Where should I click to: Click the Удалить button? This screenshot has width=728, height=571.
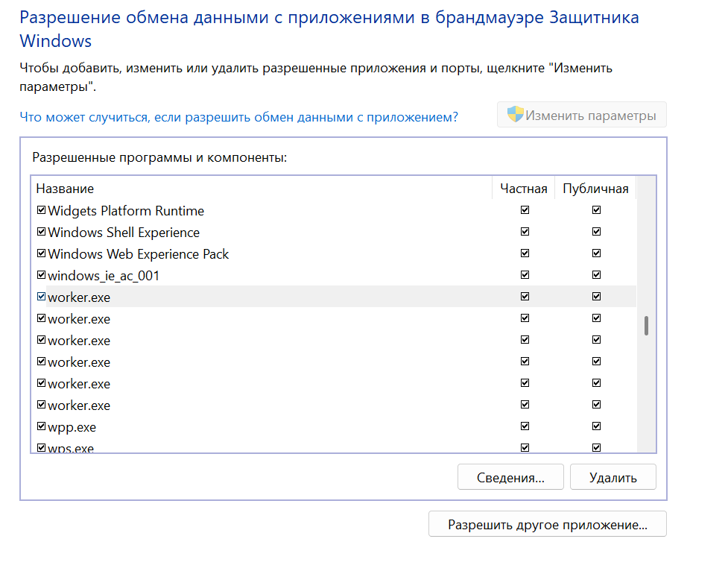(x=613, y=477)
